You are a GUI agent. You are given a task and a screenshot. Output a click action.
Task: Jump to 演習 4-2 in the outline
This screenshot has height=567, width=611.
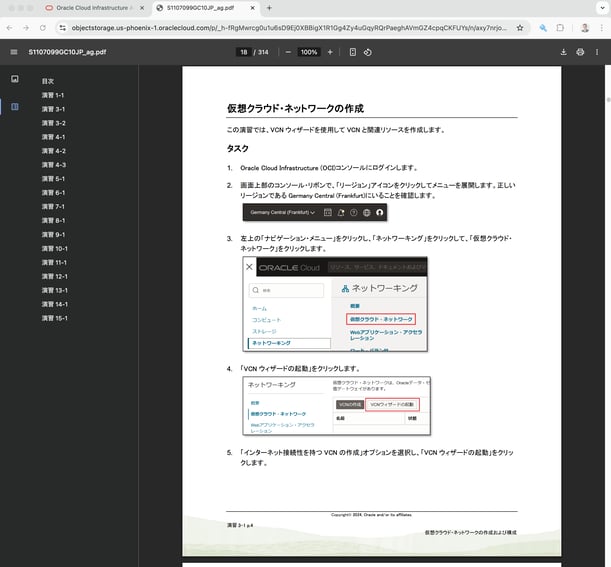[x=54, y=151]
